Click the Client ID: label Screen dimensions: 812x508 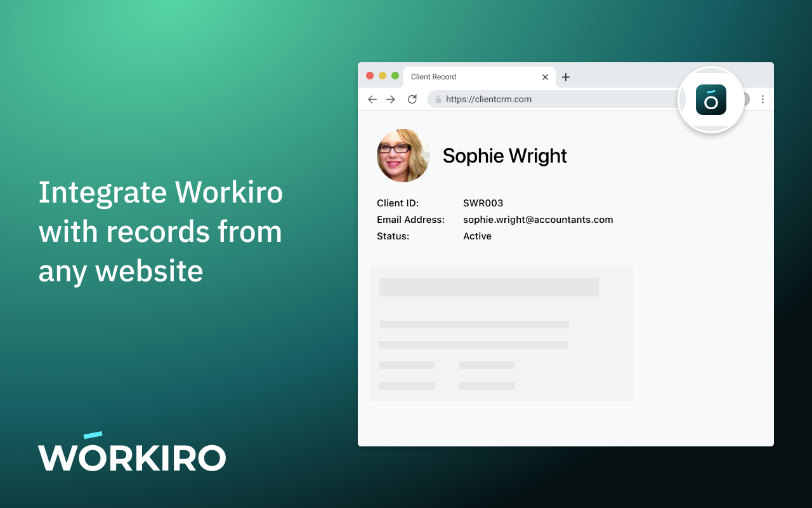398,203
